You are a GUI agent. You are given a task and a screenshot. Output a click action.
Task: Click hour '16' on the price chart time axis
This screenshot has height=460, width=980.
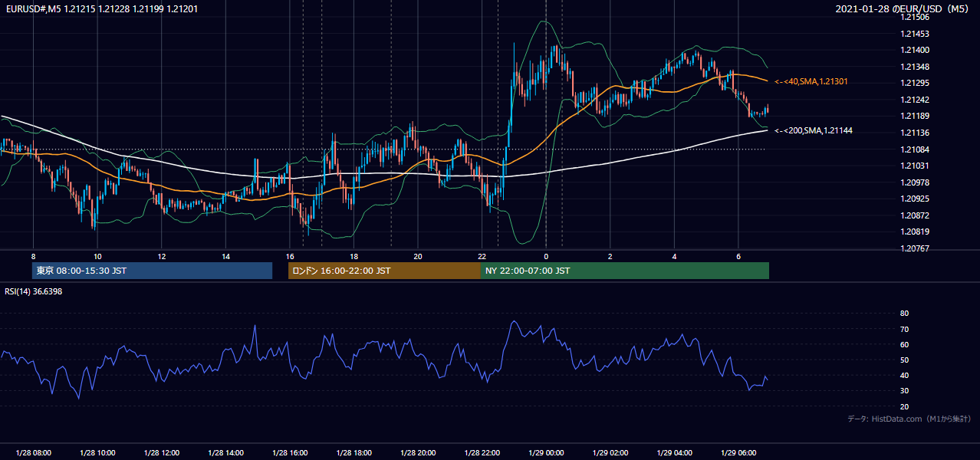click(x=290, y=256)
